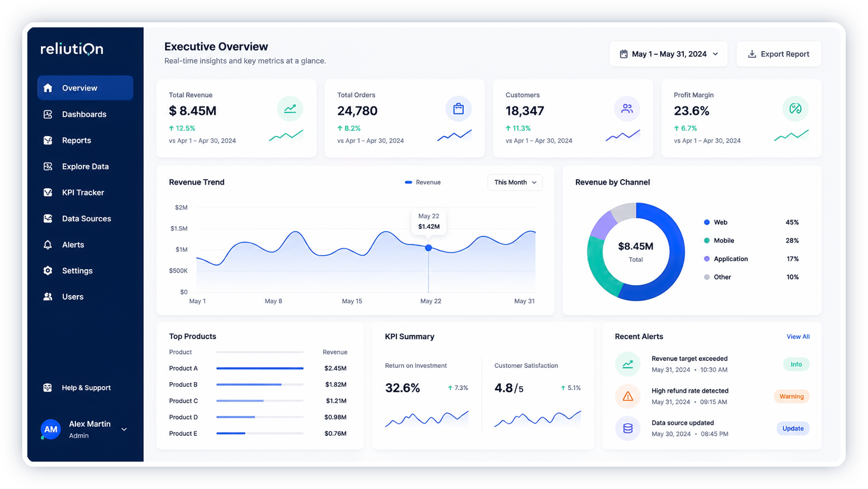Click the data source database icon
The height and width of the screenshot is (489, 868).
click(628, 428)
